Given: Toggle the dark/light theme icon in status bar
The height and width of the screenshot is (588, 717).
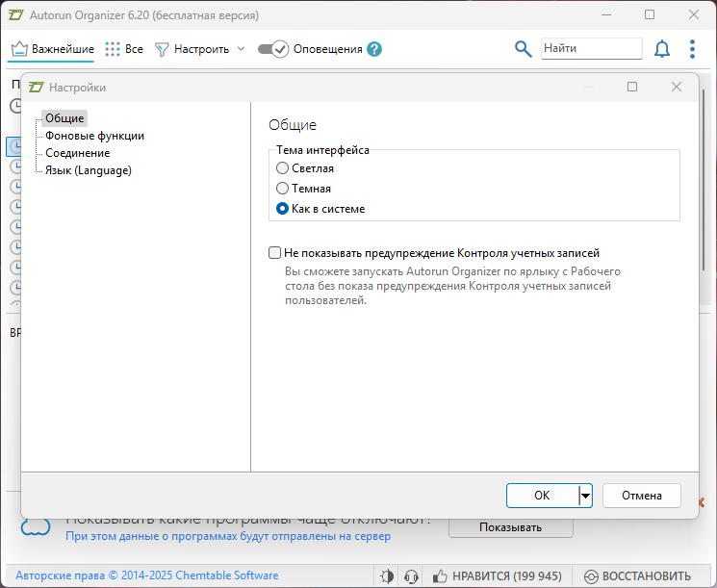Looking at the screenshot, I should click(387, 576).
